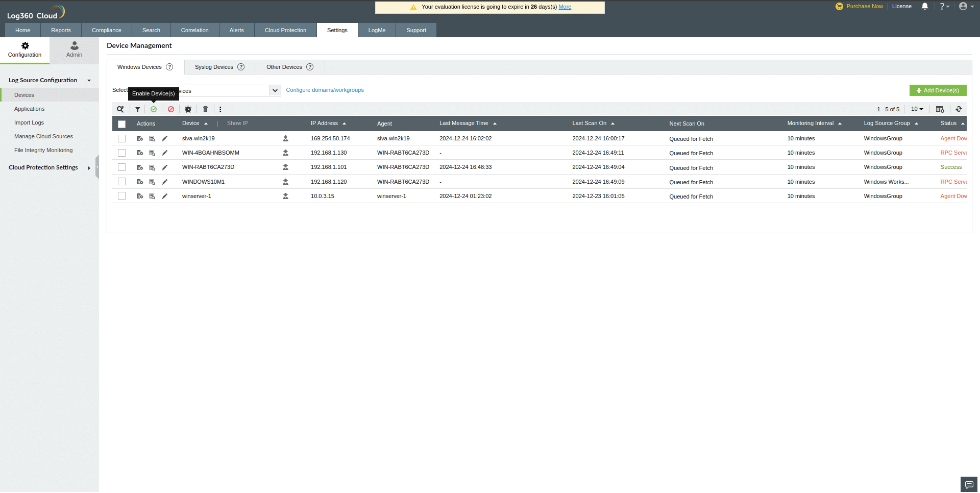Delete selected devices using the trash icon

click(x=205, y=109)
